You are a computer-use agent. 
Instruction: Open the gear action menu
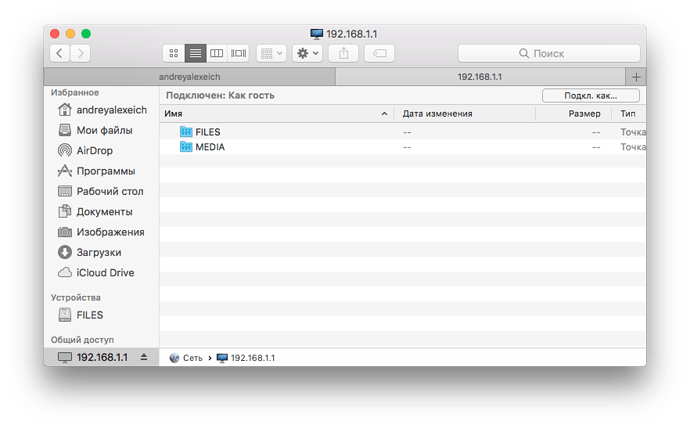(x=307, y=53)
